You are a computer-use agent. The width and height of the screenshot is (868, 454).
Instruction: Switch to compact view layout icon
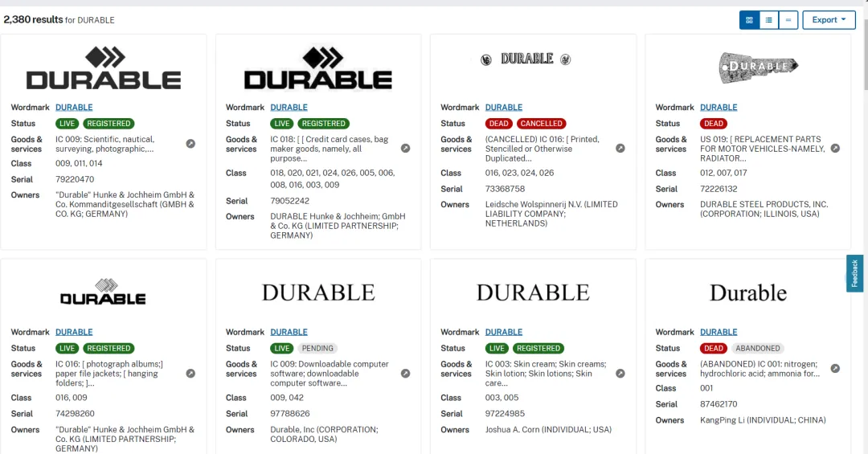pyautogui.click(x=788, y=20)
